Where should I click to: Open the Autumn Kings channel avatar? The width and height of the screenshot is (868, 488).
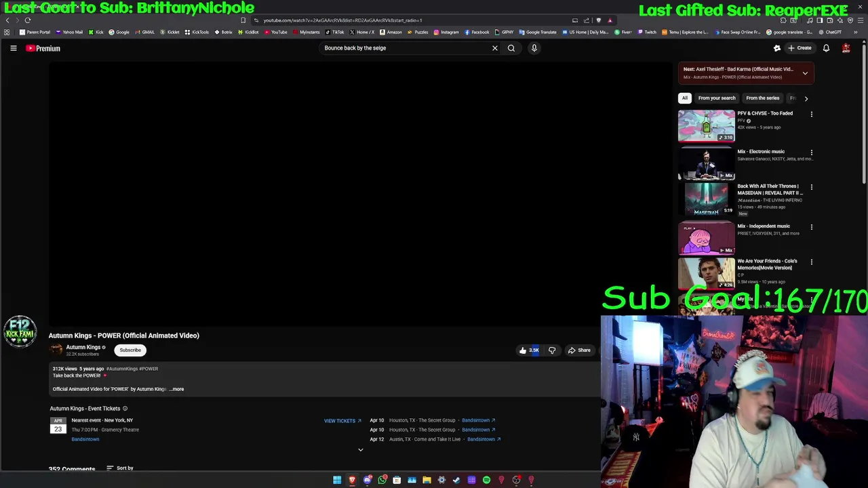(x=56, y=350)
